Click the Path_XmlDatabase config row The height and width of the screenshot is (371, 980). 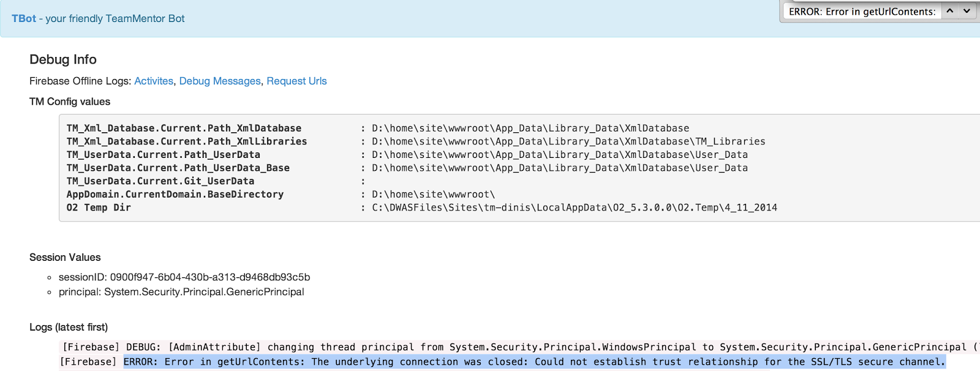coord(378,128)
